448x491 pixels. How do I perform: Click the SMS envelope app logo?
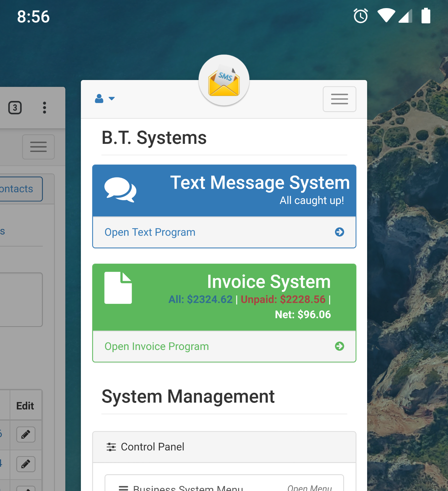[x=224, y=80]
